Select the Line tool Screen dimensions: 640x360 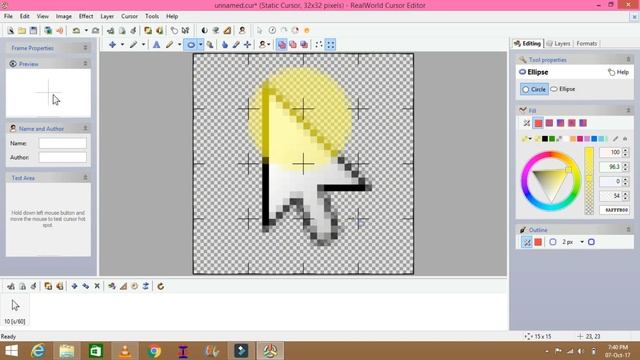click(133, 45)
